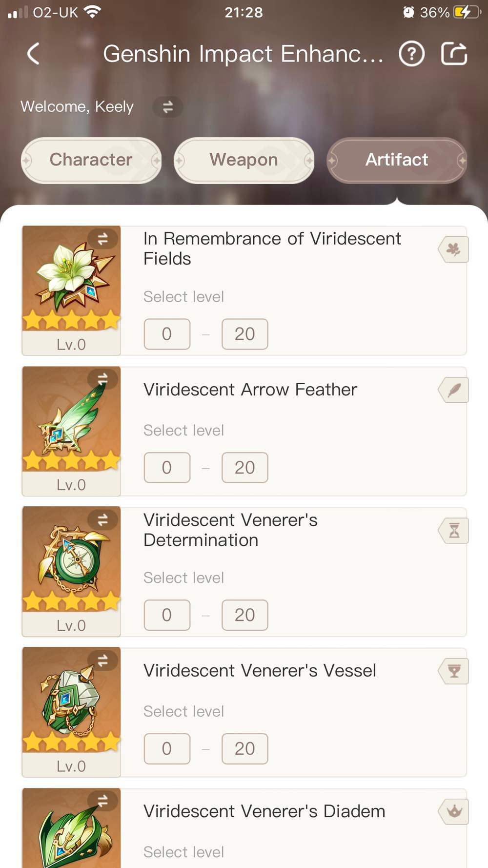Open target level 20 selector for Arrow Feather
This screenshot has width=488, height=868.
[x=244, y=468]
